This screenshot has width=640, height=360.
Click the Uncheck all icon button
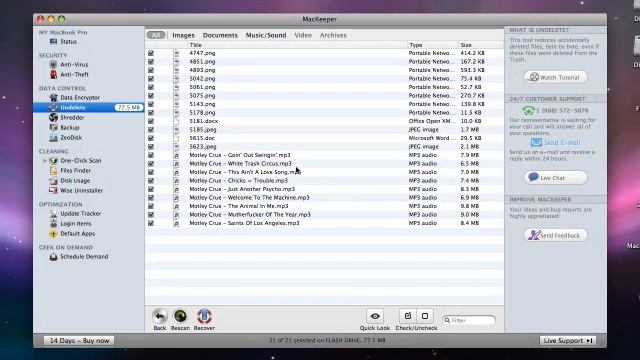(x=425, y=316)
